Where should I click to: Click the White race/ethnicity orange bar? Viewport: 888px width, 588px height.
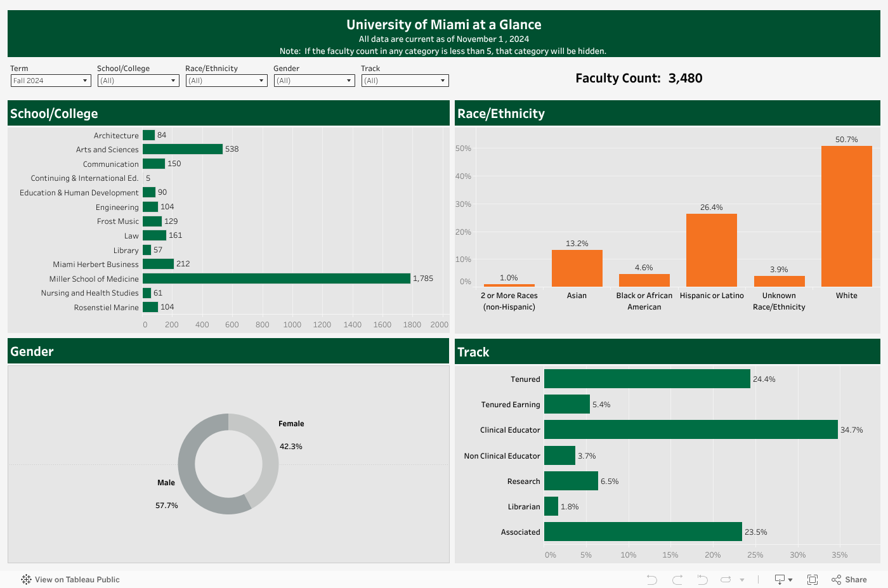point(846,216)
